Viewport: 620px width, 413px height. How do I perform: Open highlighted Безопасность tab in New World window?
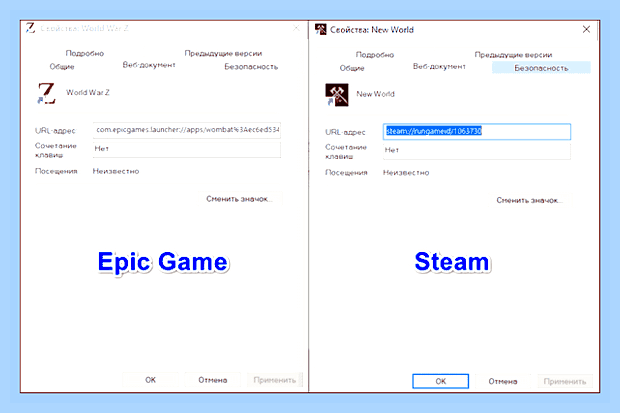[x=541, y=68]
